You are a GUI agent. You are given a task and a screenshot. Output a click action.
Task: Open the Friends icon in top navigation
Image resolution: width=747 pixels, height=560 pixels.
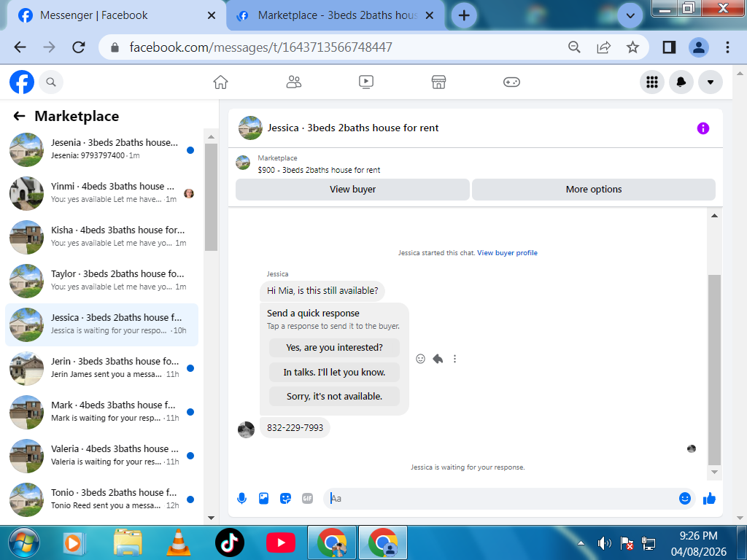293,82
